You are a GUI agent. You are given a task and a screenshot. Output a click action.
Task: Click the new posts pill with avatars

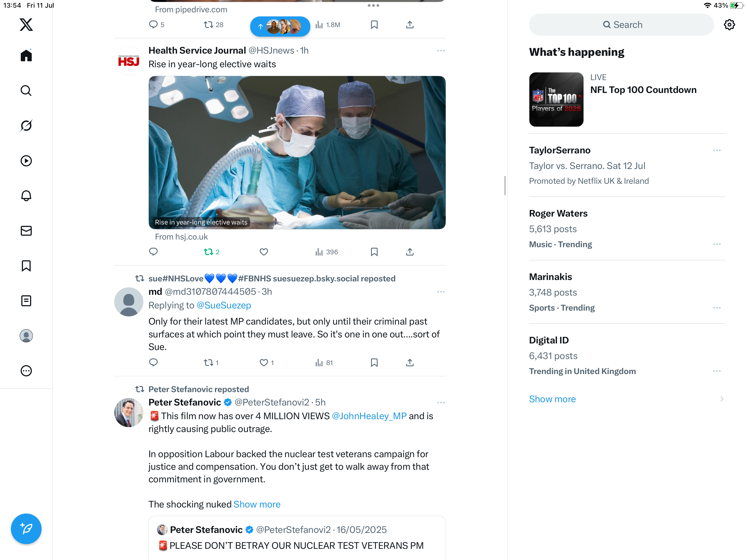pyautogui.click(x=280, y=26)
